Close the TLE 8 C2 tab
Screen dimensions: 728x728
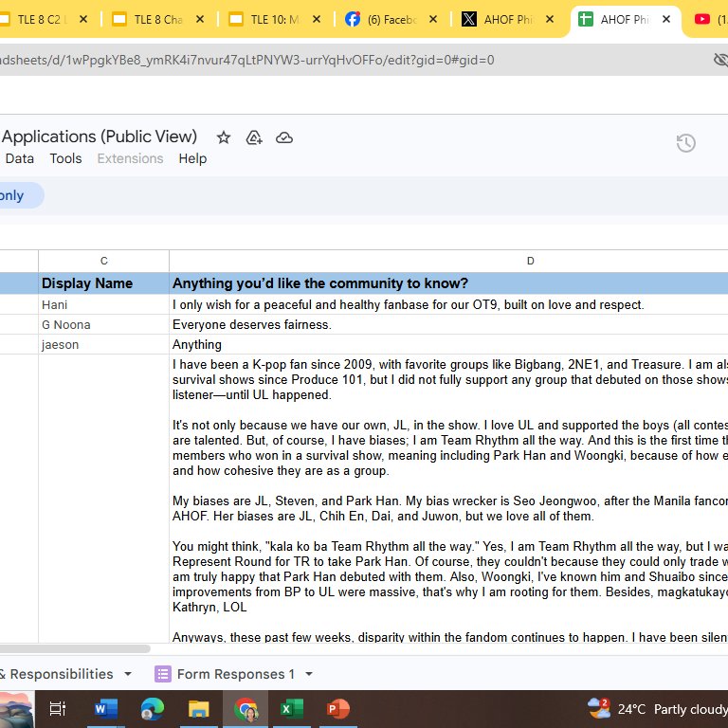click(83, 20)
